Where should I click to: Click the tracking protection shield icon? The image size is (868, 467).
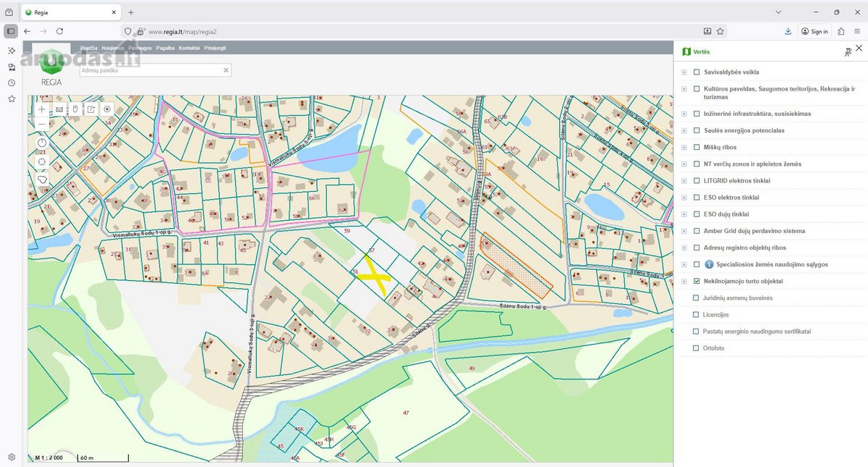(x=128, y=31)
